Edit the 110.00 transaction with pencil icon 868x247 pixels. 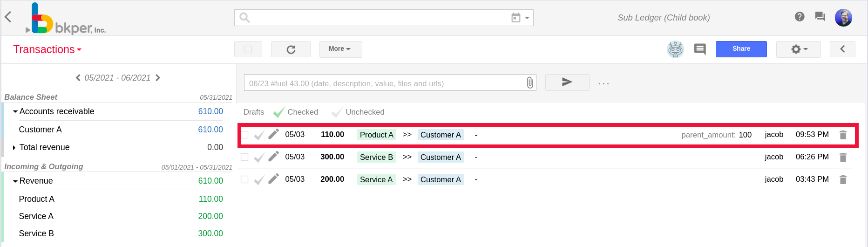pyautogui.click(x=274, y=134)
